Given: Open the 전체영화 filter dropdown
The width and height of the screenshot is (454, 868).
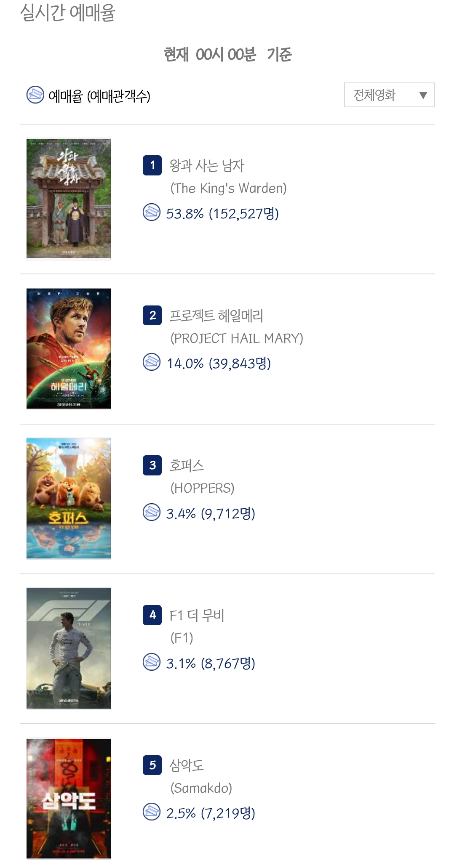Looking at the screenshot, I should (x=389, y=95).
